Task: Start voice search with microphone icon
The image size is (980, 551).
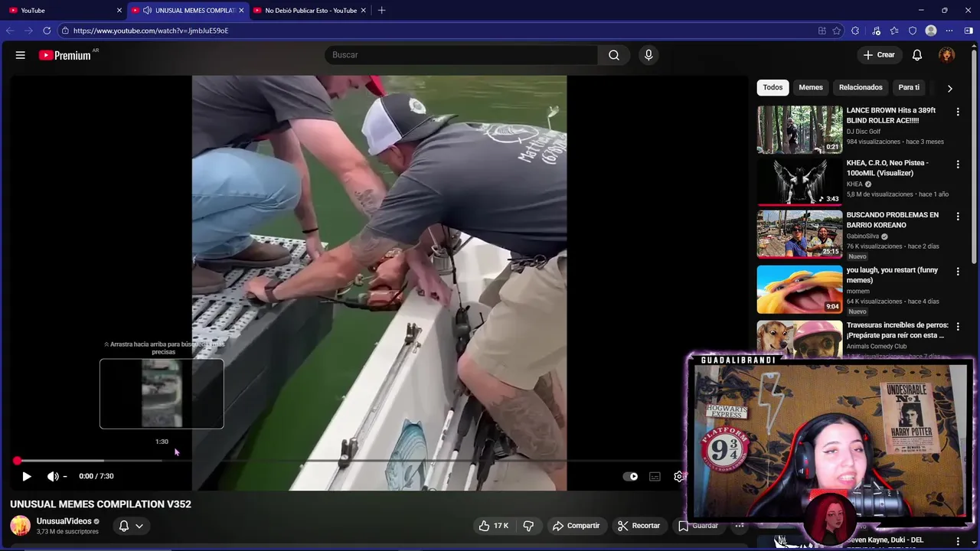Action: pos(648,55)
